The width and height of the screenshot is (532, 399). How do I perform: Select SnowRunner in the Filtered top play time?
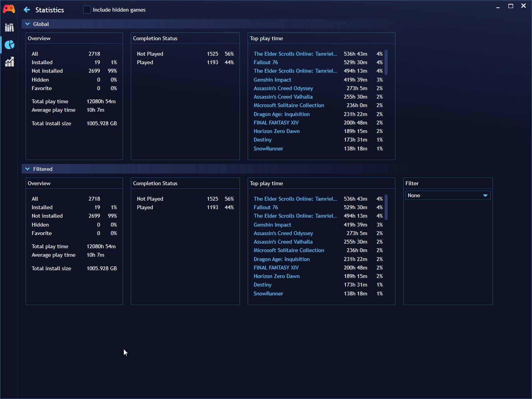[268, 293]
